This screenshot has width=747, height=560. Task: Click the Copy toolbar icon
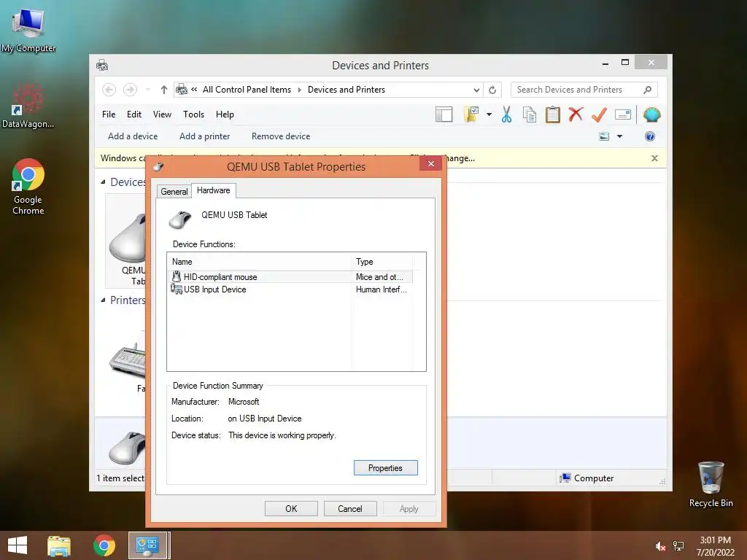(x=530, y=114)
